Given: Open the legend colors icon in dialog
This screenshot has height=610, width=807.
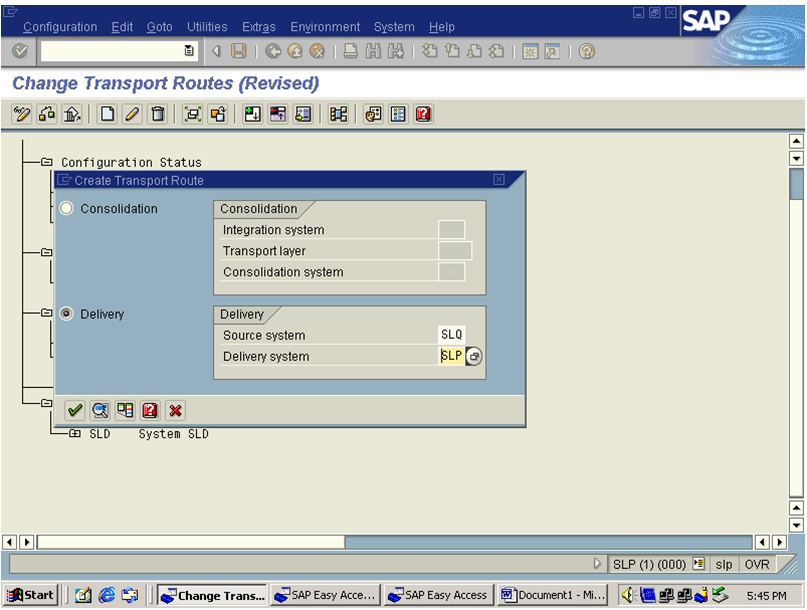Looking at the screenshot, I should click(124, 409).
